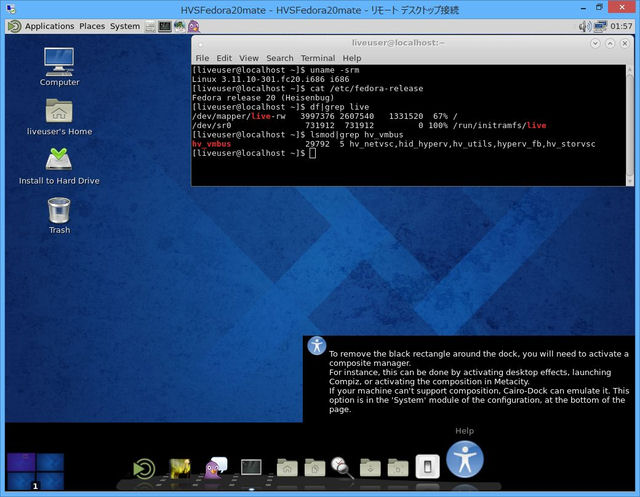This screenshot has height=497, width=640.
Task: Click the terminal title bar text
Action: (x=398, y=43)
